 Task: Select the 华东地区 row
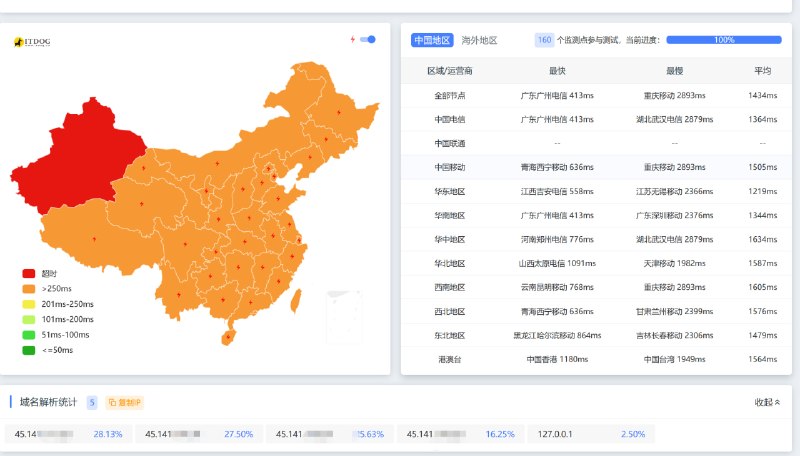(596, 191)
